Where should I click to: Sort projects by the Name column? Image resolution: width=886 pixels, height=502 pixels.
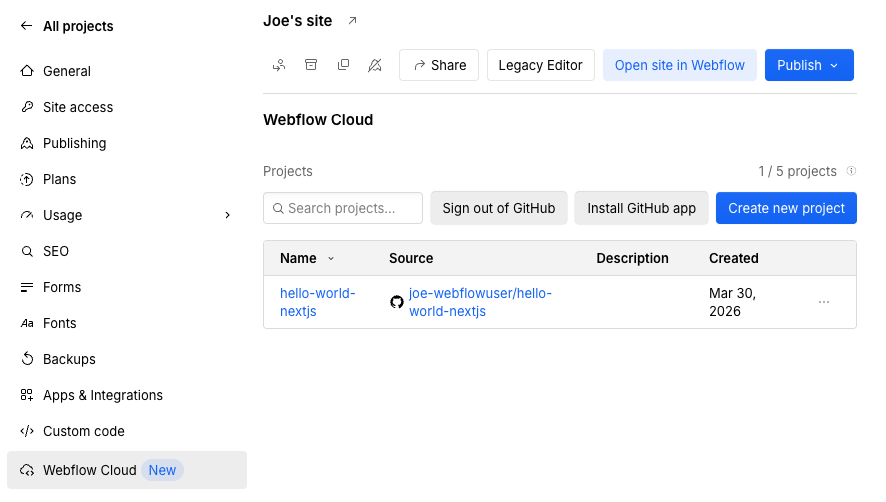tap(307, 258)
